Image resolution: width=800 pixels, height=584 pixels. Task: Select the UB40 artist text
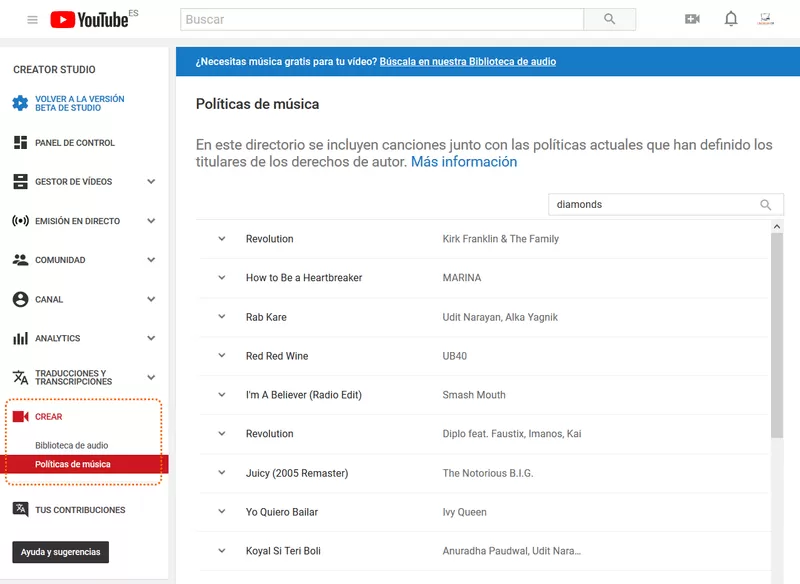tap(455, 356)
